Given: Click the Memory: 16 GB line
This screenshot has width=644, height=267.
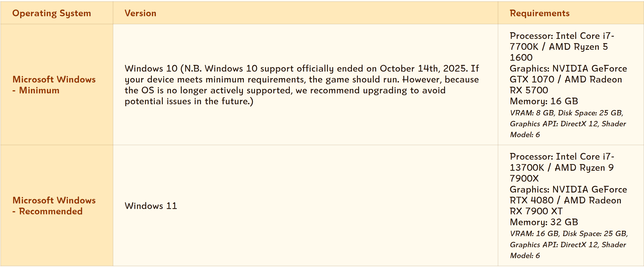Looking at the screenshot, I should [544, 101].
